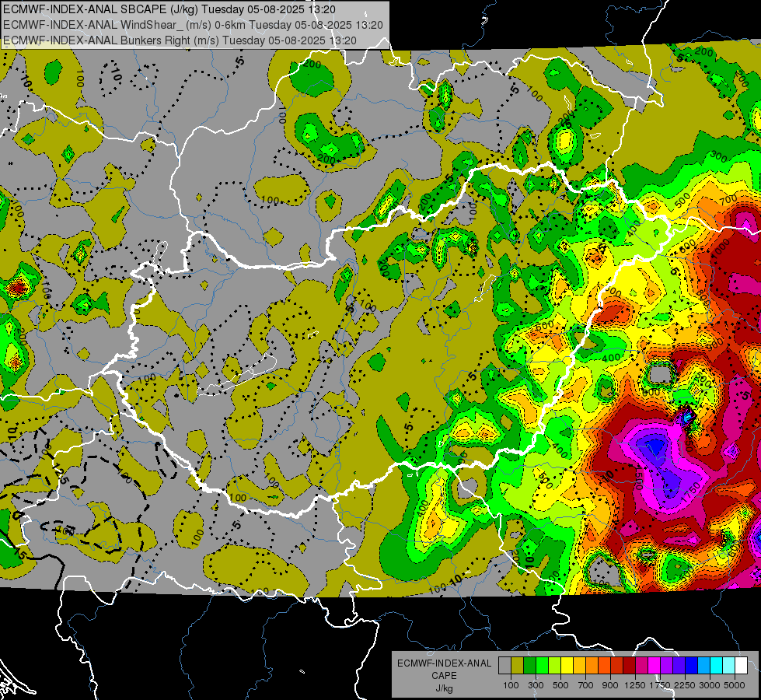Select the pale cyan CAPE legend swatch
Image resolution: width=761 pixels, height=700 pixels.
729,666
